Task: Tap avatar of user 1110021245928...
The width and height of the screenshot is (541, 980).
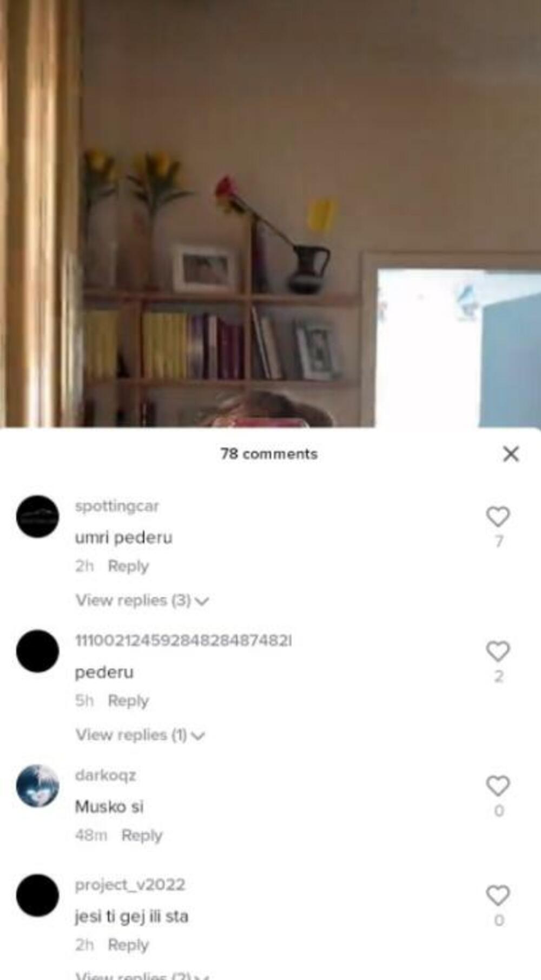Action: [37, 651]
